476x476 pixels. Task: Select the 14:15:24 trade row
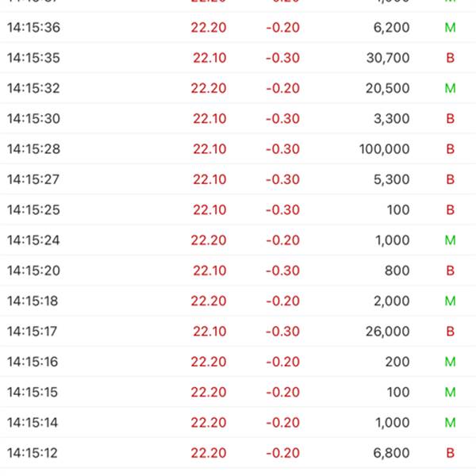tap(238, 240)
